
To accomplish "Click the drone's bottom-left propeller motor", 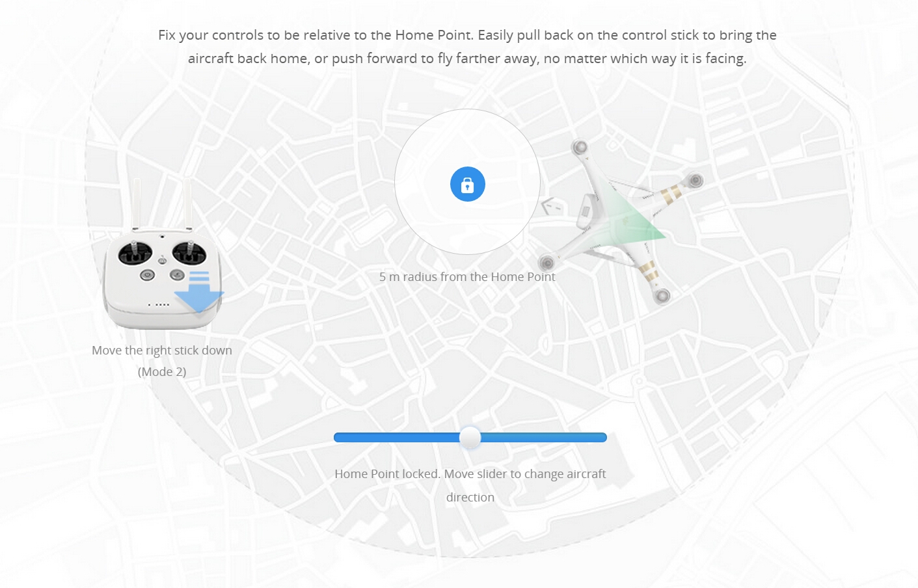I will point(547,263).
